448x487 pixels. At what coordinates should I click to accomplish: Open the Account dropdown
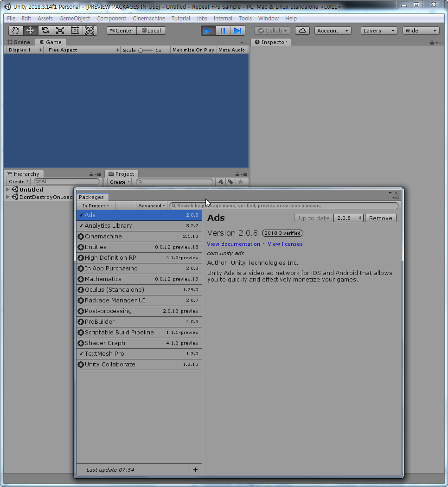point(333,31)
